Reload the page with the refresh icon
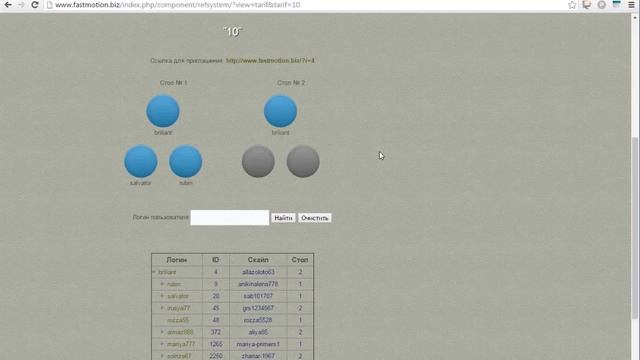The height and width of the screenshot is (360, 640). (x=35, y=5)
